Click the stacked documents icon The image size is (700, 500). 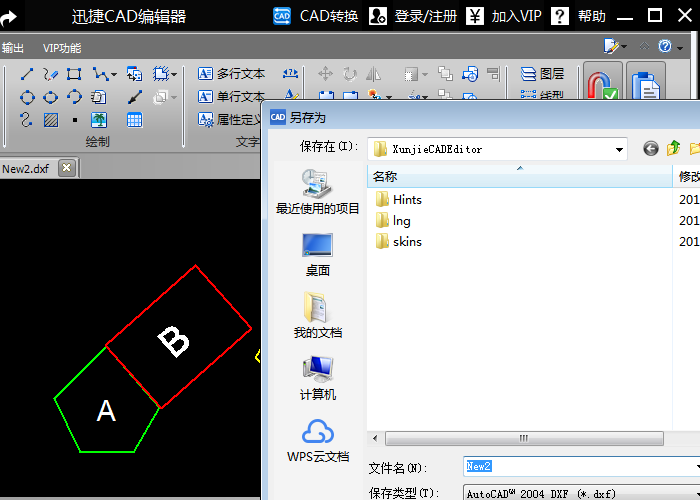coord(98,97)
